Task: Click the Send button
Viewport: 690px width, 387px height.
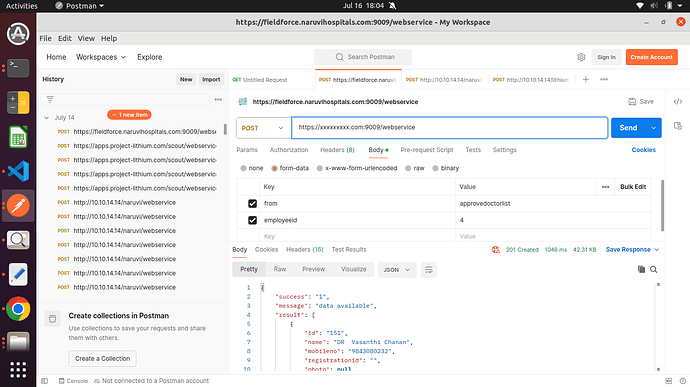Action: pyautogui.click(x=628, y=128)
